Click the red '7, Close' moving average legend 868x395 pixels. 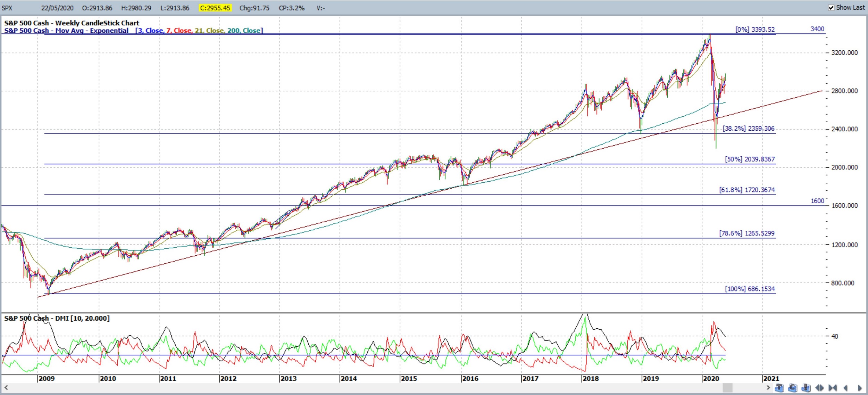point(179,31)
